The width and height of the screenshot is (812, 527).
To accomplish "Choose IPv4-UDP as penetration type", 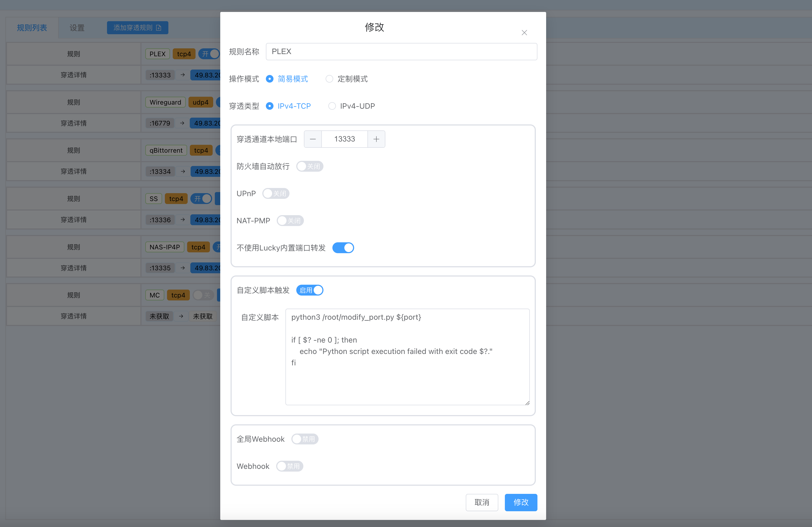I will [332, 106].
